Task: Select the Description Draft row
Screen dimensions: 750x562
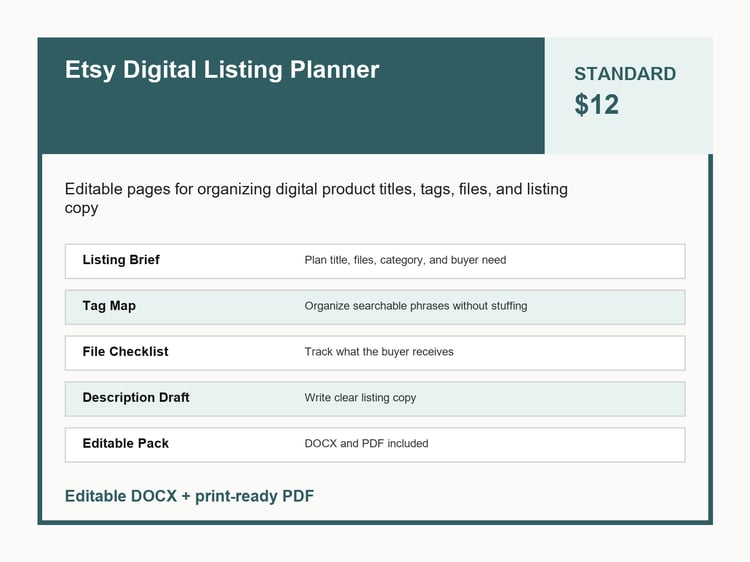Action: click(375, 399)
